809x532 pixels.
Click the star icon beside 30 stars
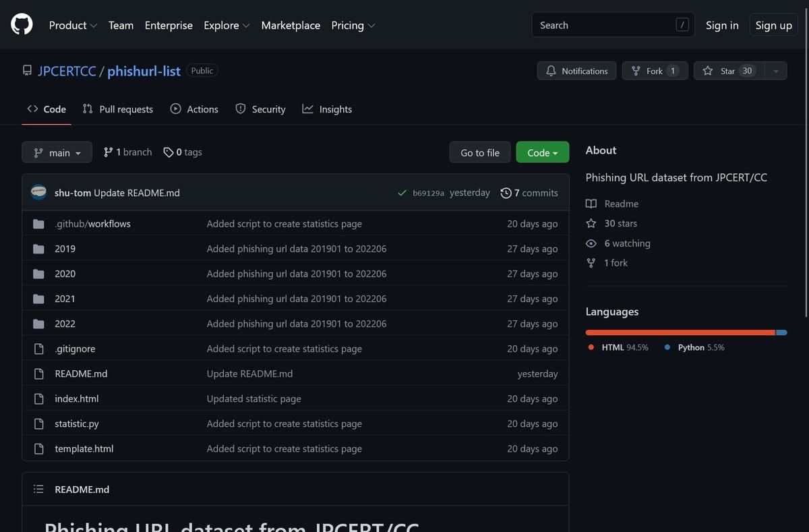591,223
